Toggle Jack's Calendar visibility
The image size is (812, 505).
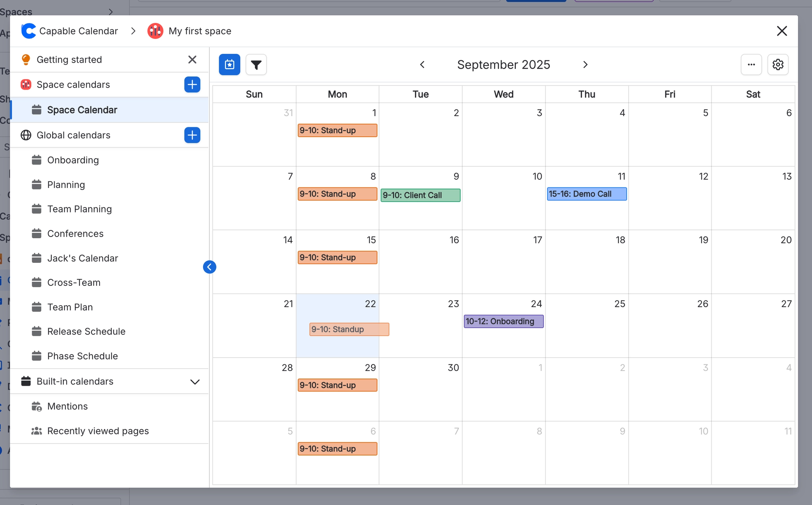pyautogui.click(x=82, y=258)
